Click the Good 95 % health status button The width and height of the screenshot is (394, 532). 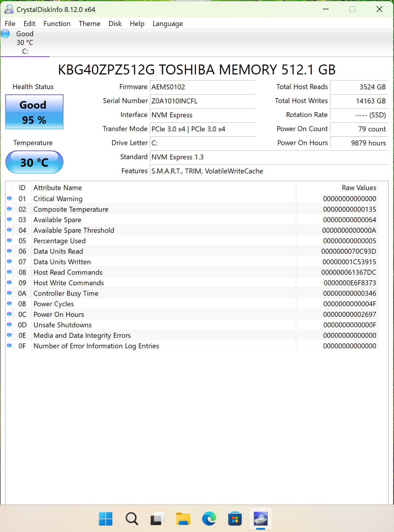(34, 112)
